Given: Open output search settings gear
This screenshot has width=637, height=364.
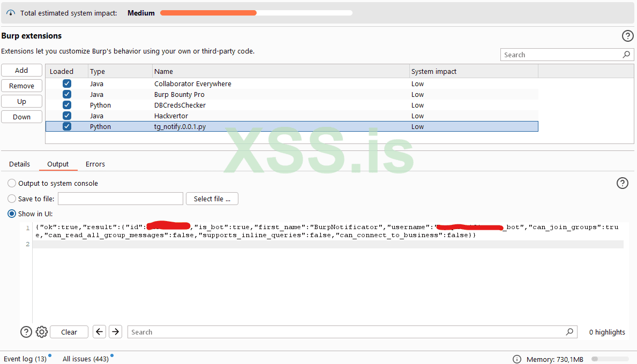Looking at the screenshot, I should click(x=41, y=332).
